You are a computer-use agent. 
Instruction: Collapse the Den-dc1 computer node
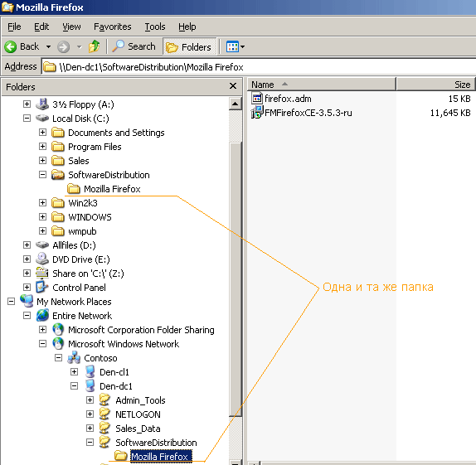click(74, 386)
